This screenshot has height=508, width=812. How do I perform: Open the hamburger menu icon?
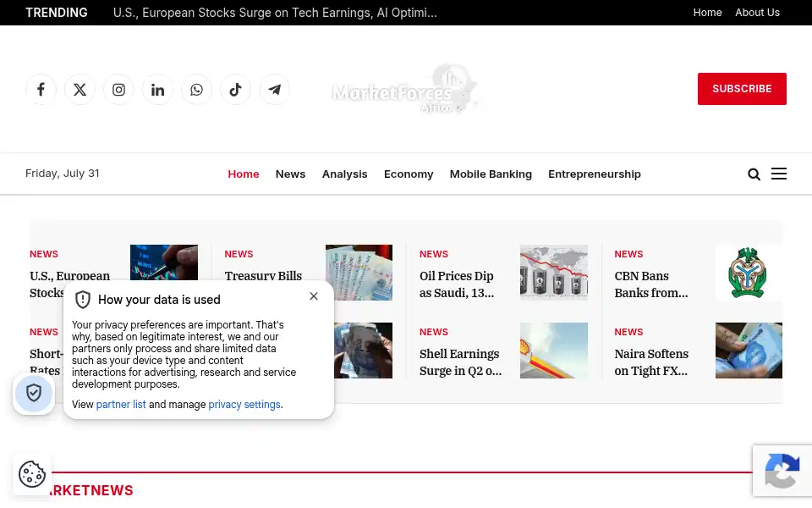click(x=778, y=174)
